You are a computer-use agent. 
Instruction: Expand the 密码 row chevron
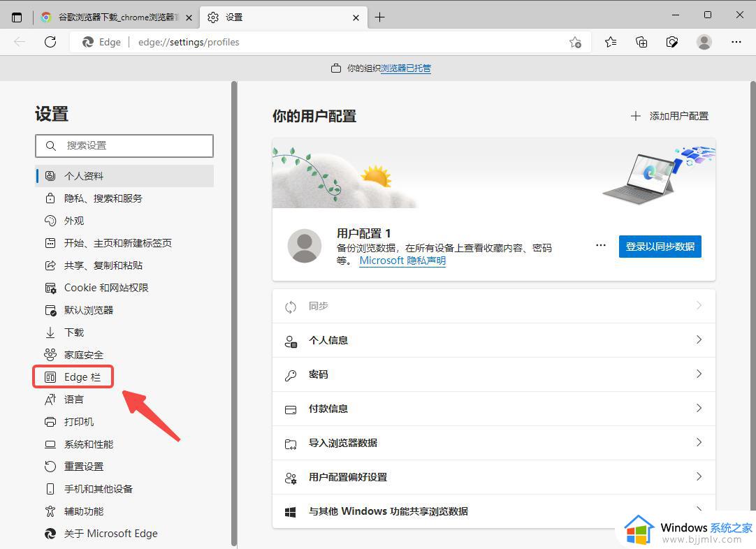point(699,374)
